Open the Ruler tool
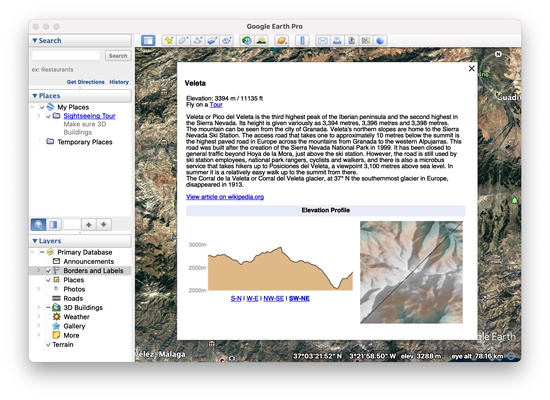 coord(302,41)
